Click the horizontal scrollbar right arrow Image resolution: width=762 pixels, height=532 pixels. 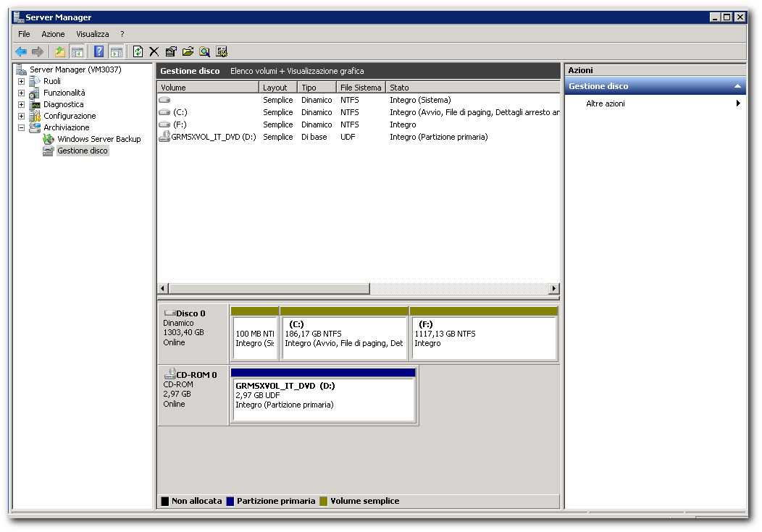coord(554,288)
